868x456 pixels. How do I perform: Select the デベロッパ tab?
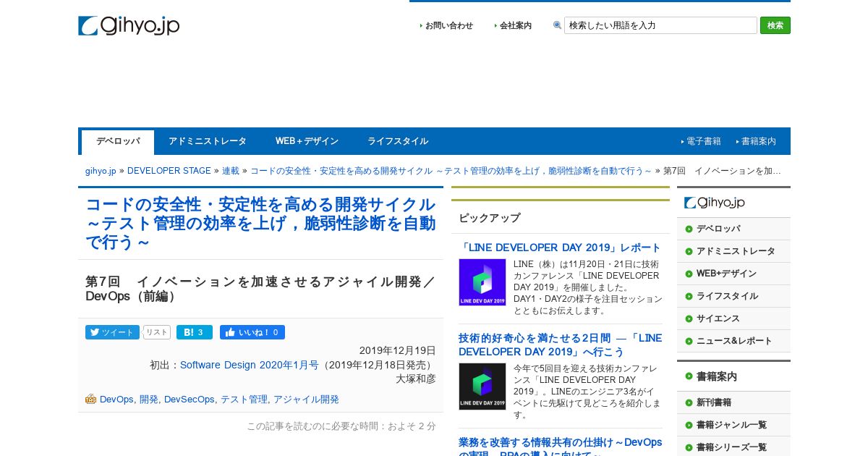point(118,142)
